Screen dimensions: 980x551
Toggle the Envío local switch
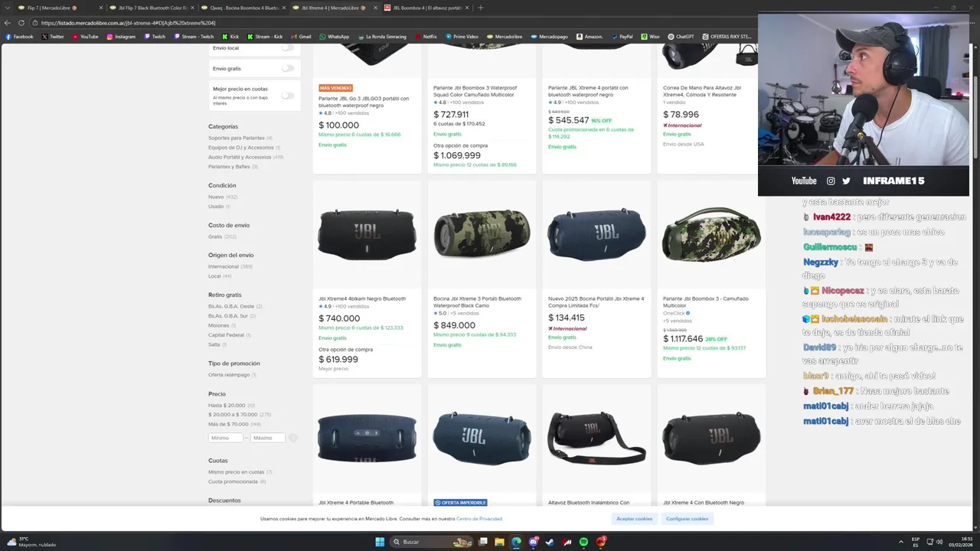click(288, 47)
